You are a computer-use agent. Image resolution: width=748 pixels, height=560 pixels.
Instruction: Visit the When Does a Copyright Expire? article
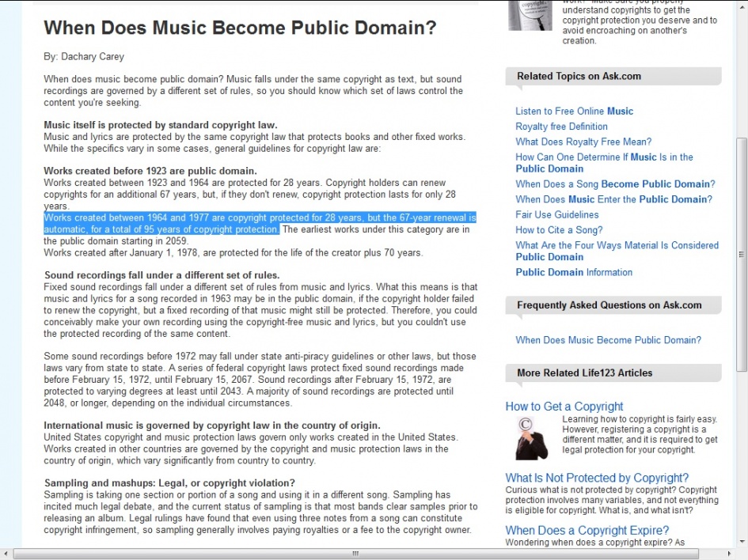tap(588, 530)
